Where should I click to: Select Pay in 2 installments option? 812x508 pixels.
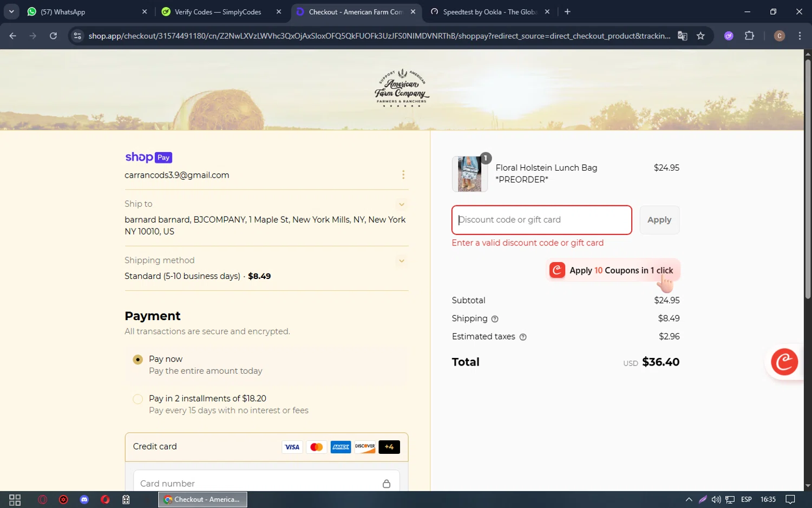137,399
